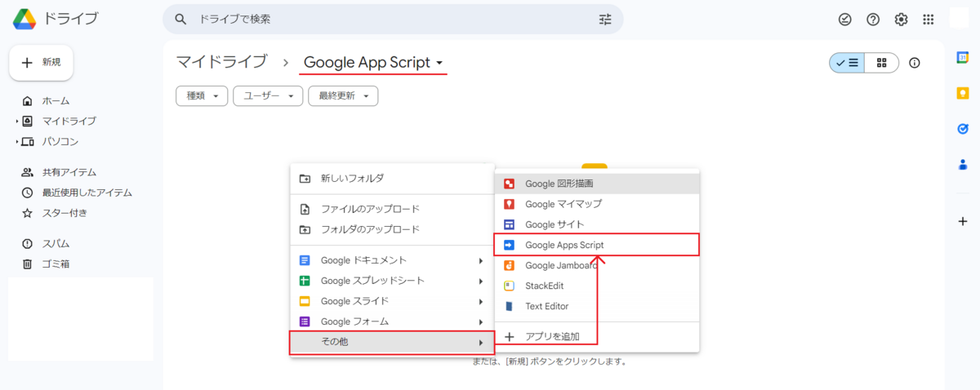Click アプリを追加 menu entry
980x390 pixels.
(597, 336)
